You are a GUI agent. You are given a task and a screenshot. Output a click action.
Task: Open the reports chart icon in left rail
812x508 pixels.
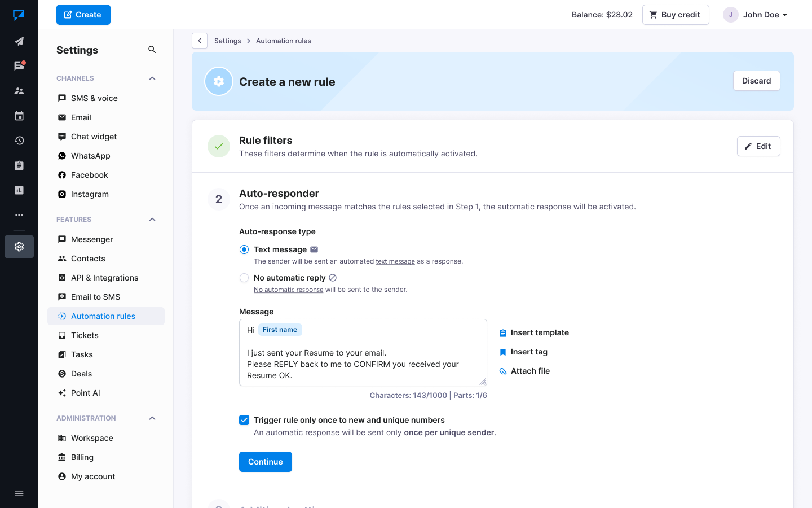19,190
